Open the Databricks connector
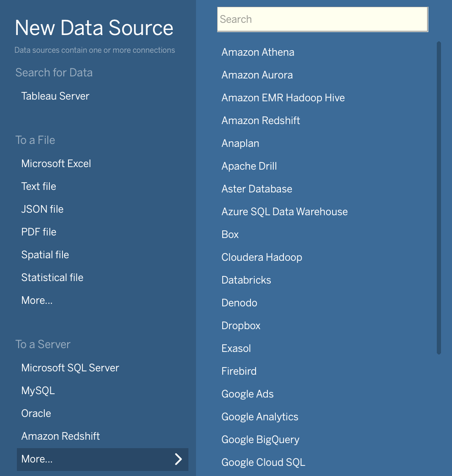This screenshot has height=476, width=452. [246, 280]
